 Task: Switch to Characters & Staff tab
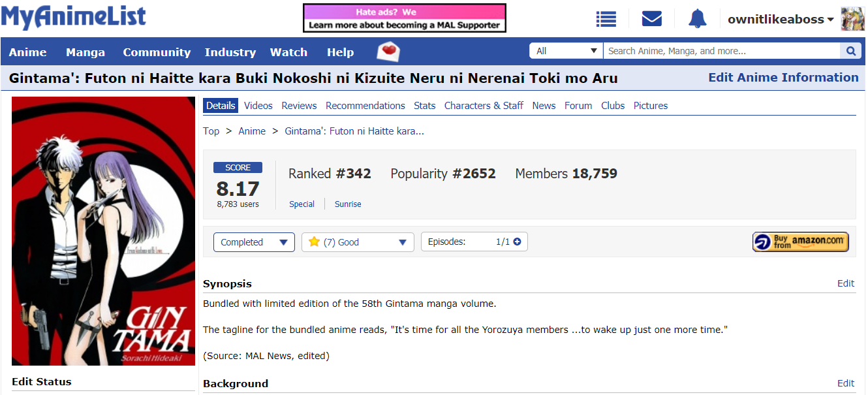click(484, 106)
